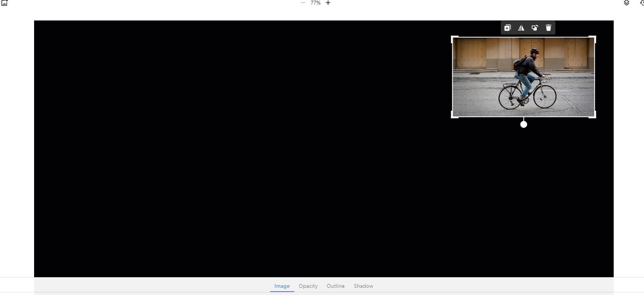Open the layers panel icon

point(627,3)
